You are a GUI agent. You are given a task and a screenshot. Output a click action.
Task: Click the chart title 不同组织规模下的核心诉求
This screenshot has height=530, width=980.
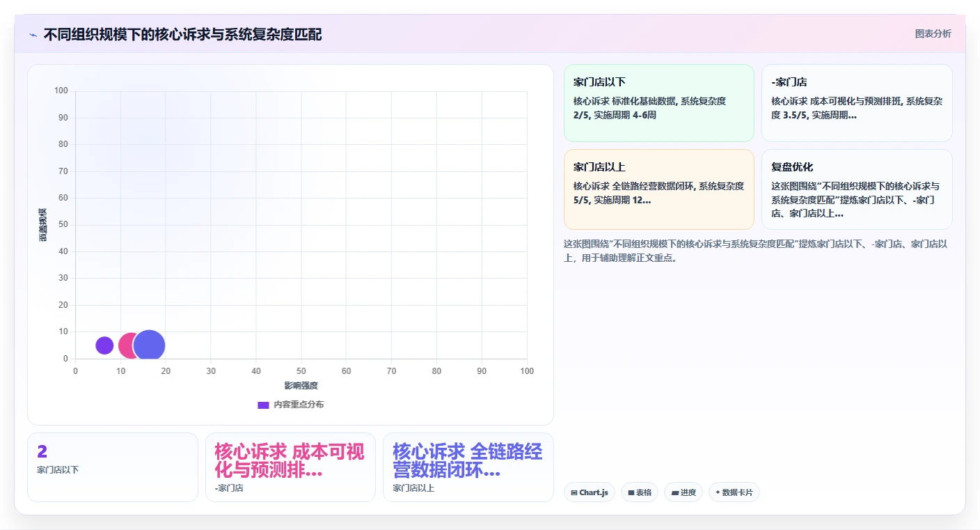[182, 35]
